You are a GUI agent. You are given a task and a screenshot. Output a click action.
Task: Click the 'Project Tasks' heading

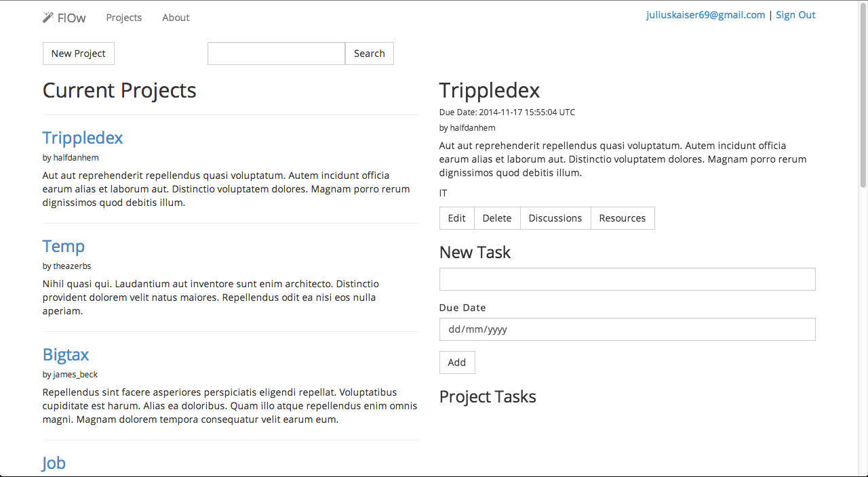pos(488,397)
